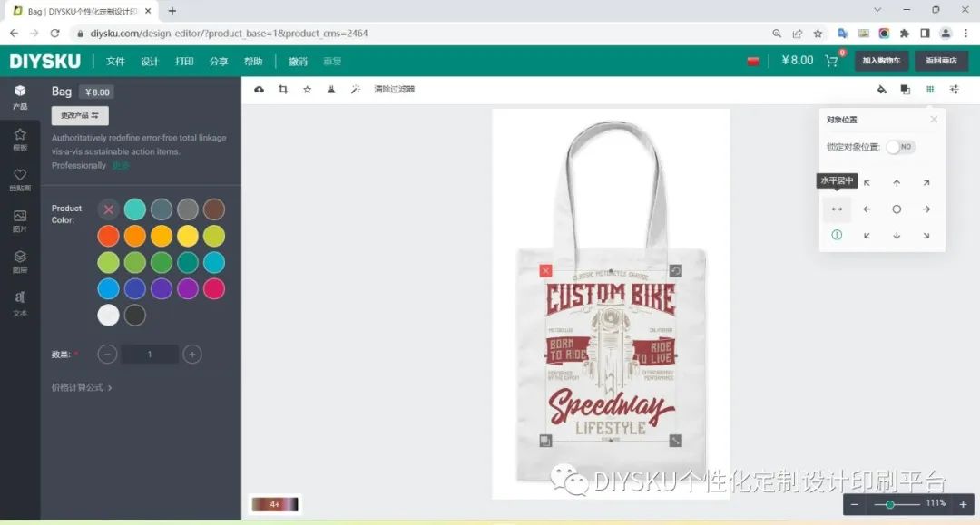Click the duplicate handle at design corner
The image size is (980, 525).
pos(545,441)
